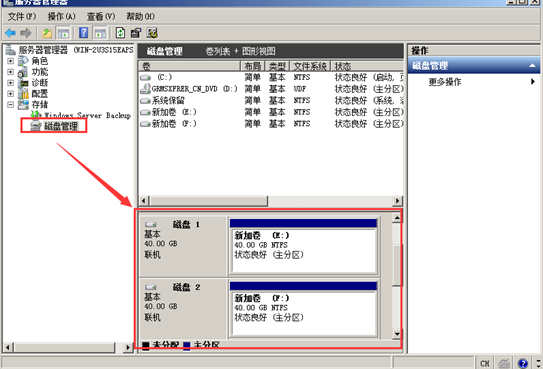Click the black 未分配 legend swatch

(146, 345)
